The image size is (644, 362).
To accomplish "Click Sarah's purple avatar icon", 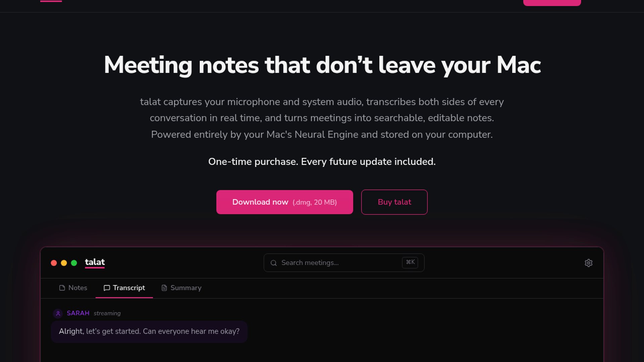I will [58, 313].
